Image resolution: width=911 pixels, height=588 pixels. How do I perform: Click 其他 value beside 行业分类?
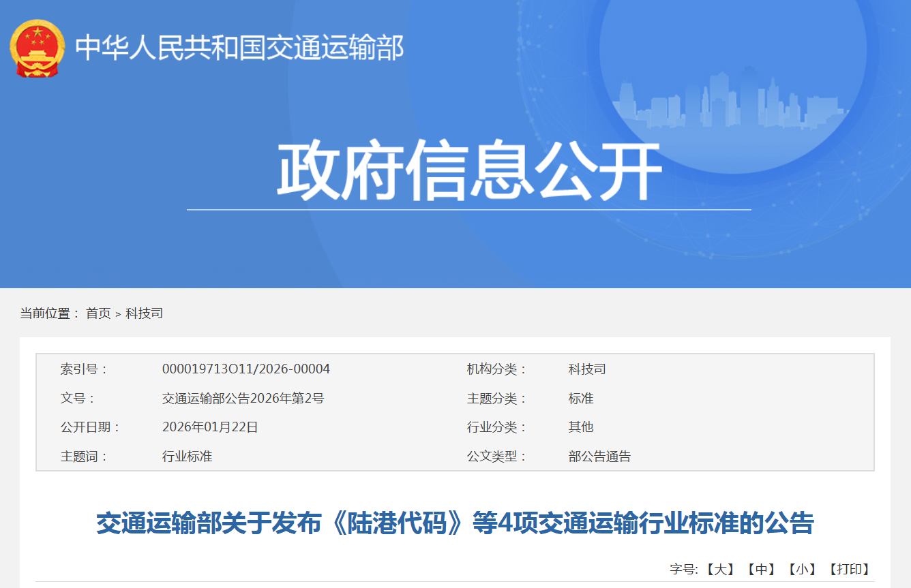(x=581, y=427)
